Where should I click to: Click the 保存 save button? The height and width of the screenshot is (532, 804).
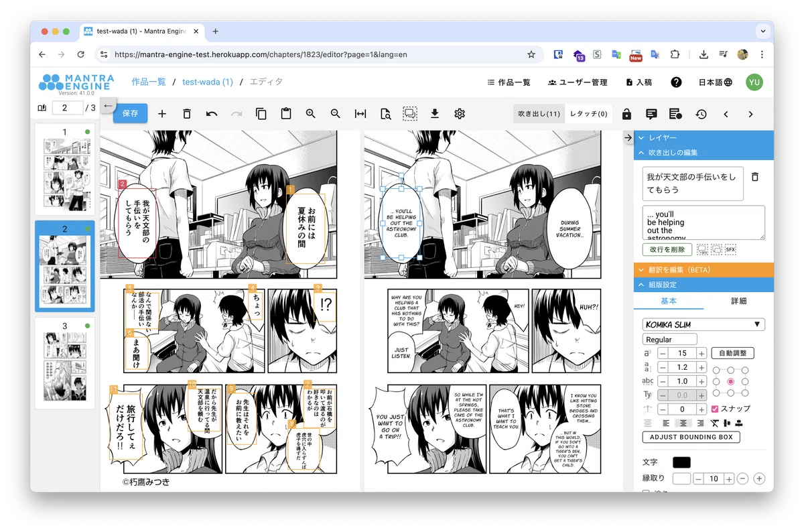pos(131,114)
